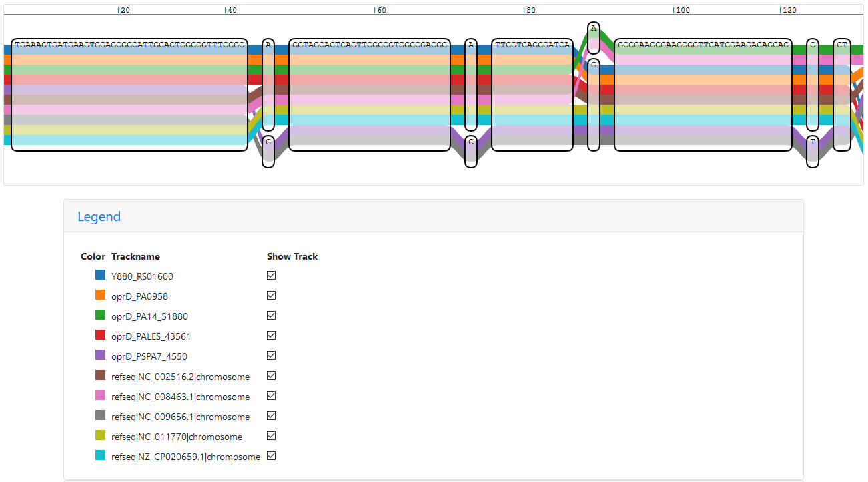Click the brown swatch for refseq|NC_002516.2|chromosome

click(x=101, y=375)
